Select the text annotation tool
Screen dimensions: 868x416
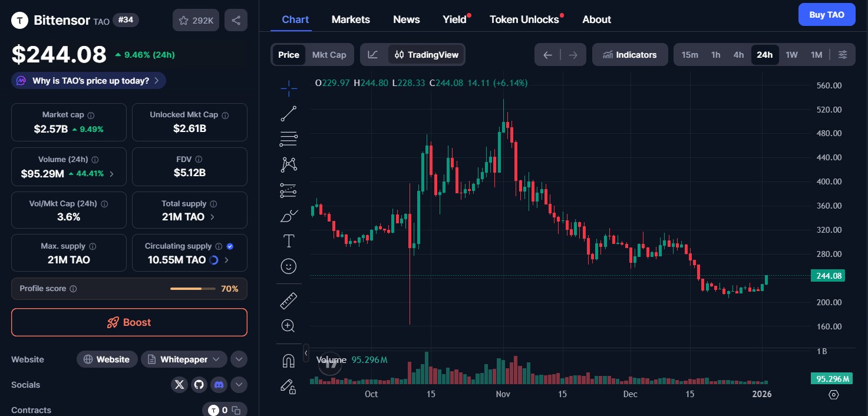tap(289, 241)
